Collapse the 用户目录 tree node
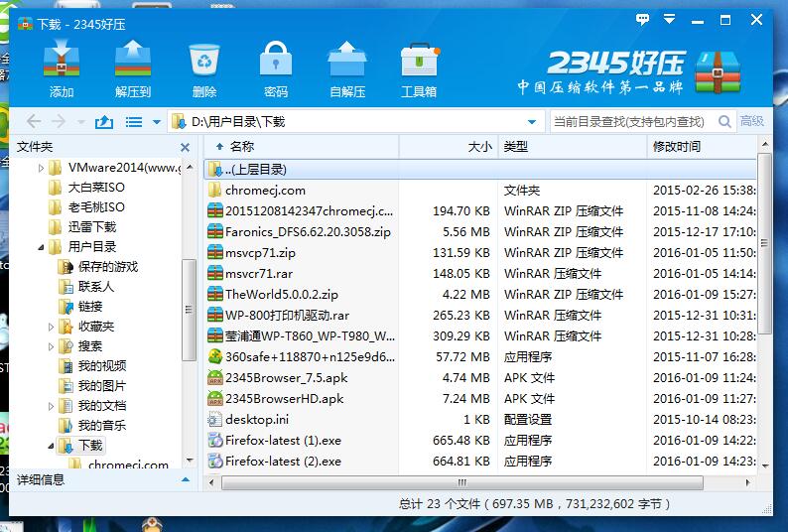The image size is (788, 532). tap(42, 247)
